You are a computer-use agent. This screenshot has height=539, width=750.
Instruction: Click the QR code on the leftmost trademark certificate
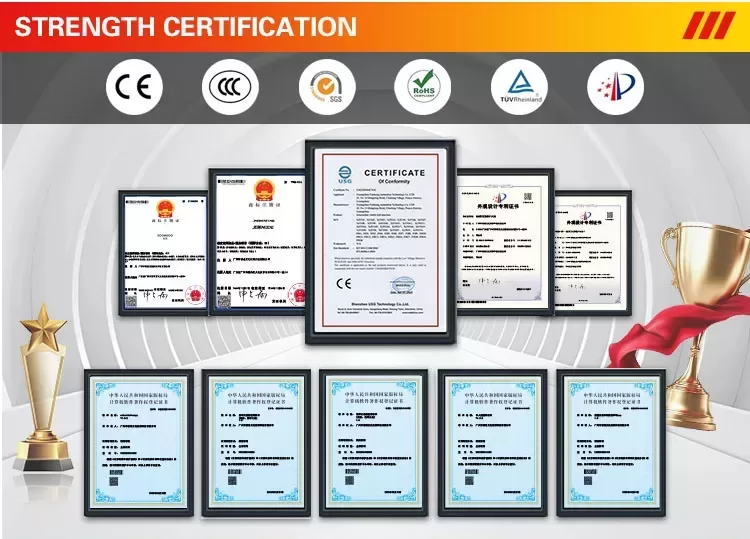(131, 301)
